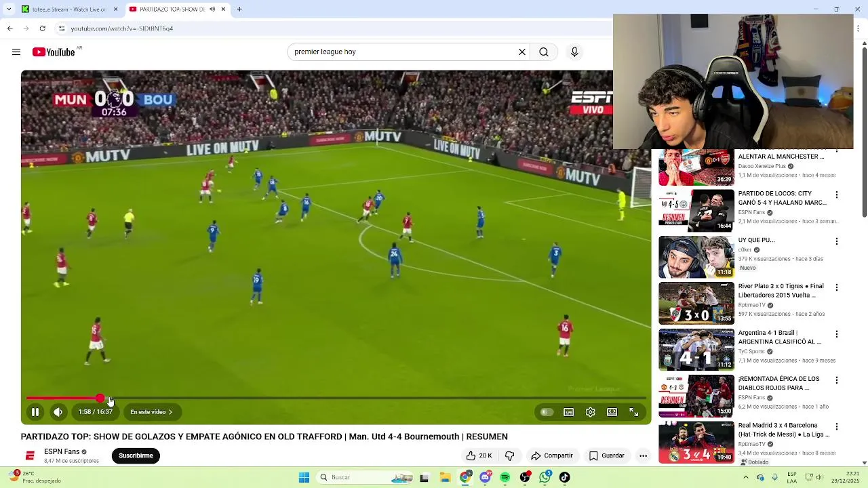Dislike the video

coord(510,455)
